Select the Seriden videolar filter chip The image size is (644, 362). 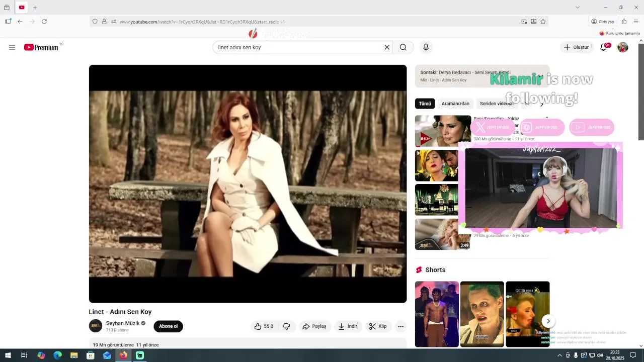coord(497,104)
